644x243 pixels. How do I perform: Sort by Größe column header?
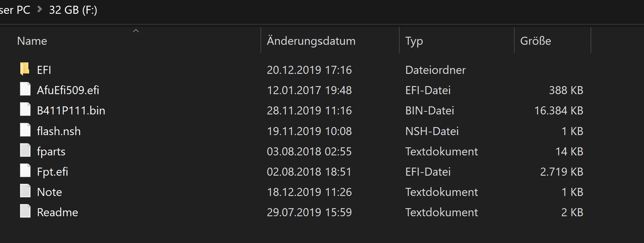(536, 41)
